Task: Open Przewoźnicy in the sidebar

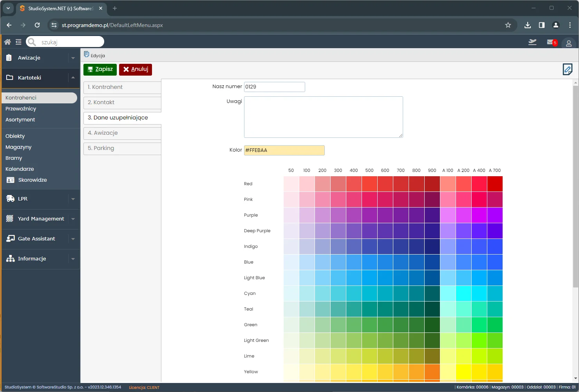Action: (x=21, y=109)
